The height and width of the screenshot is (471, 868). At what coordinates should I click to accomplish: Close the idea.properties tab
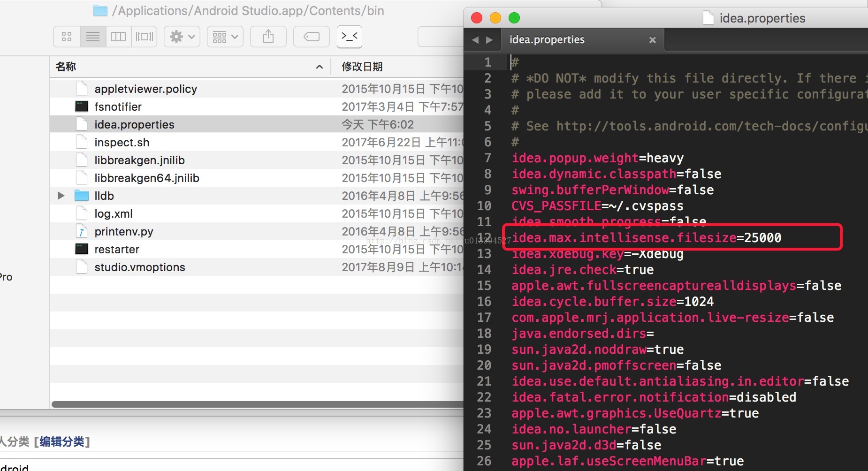(x=652, y=40)
